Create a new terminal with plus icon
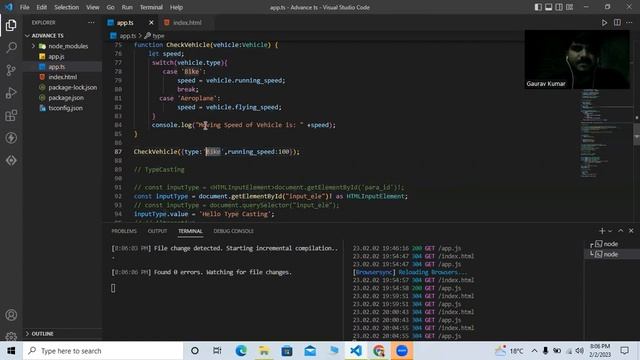 coord(602,231)
